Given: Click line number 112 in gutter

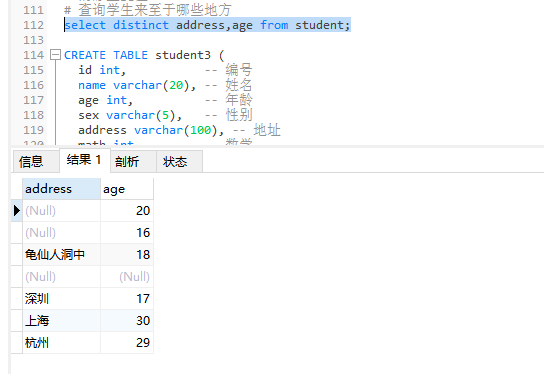Looking at the screenshot, I should [x=34, y=25].
